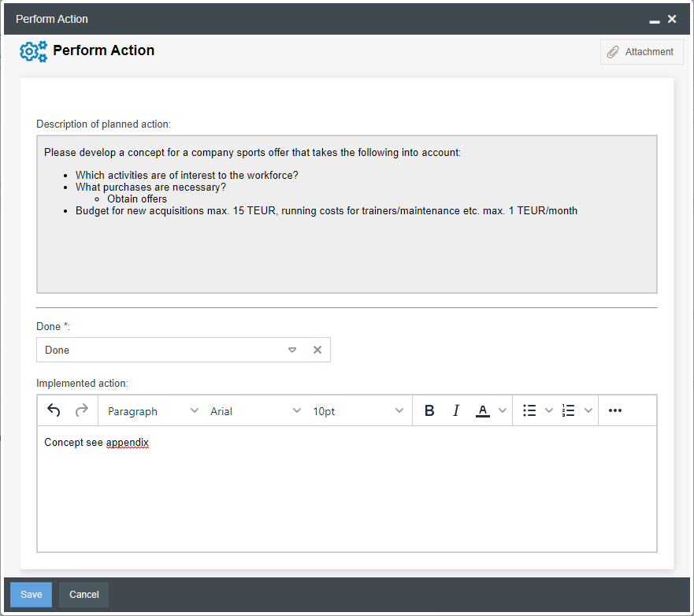
Task: Click the Attachment button
Action: tap(641, 52)
